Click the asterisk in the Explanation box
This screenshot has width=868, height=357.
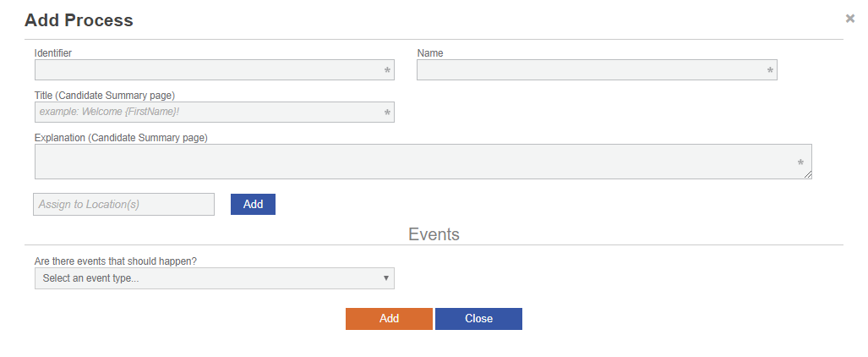(800, 162)
